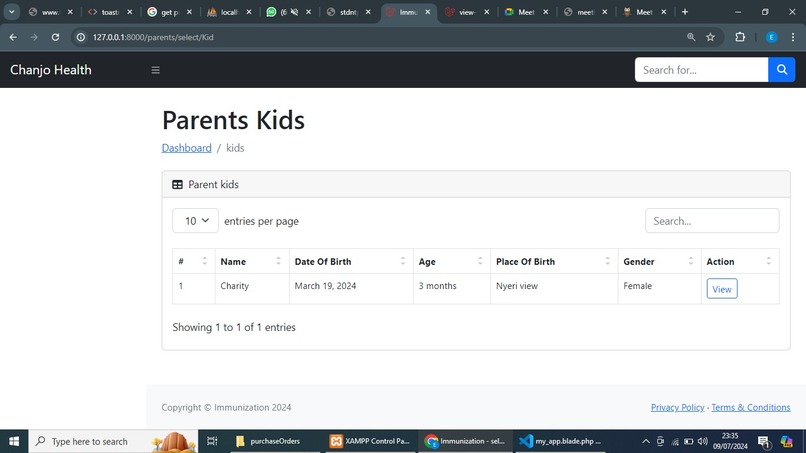The width and height of the screenshot is (806, 453).
Task: Reload the page with refresh icon
Action: (55, 37)
